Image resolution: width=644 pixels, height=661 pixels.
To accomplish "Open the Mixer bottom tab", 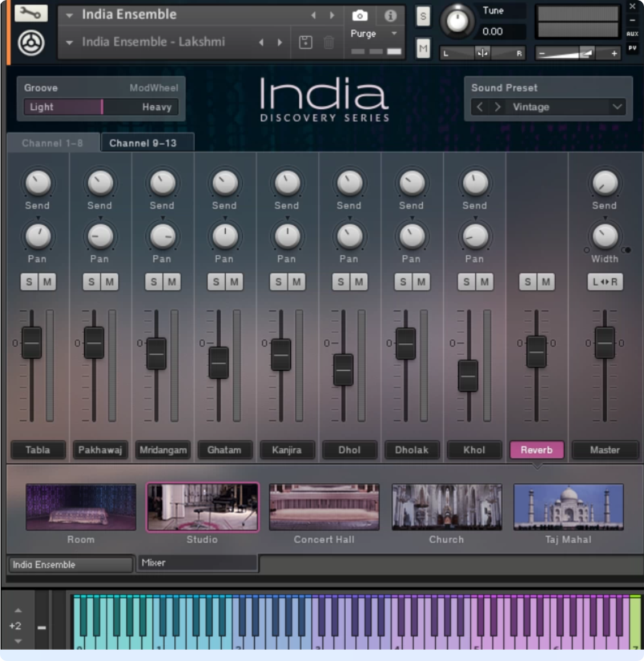I will pos(198,563).
